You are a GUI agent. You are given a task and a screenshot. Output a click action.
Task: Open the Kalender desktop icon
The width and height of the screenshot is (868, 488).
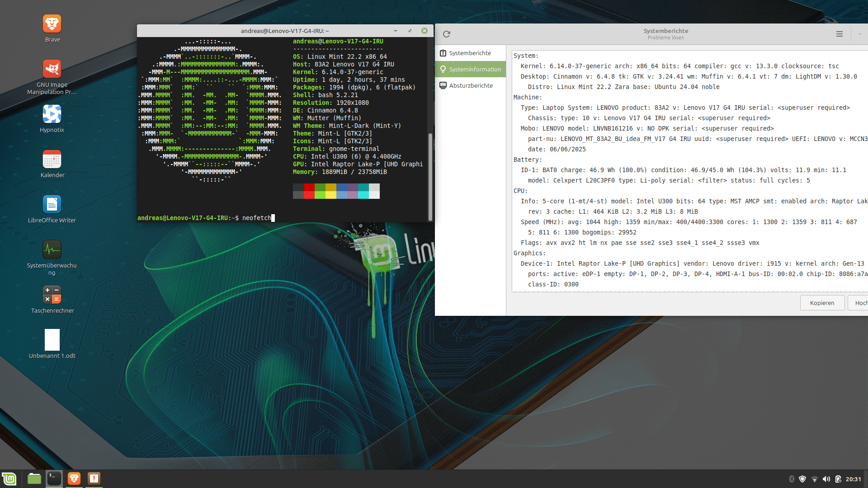click(x=52, y=160)
